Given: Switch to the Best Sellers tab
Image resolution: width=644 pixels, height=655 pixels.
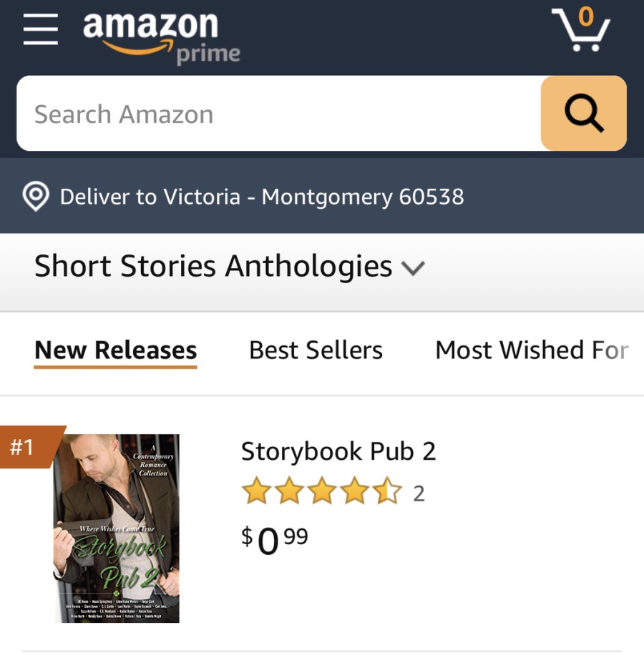Looking at the screenshot, I should pos(316,350).
